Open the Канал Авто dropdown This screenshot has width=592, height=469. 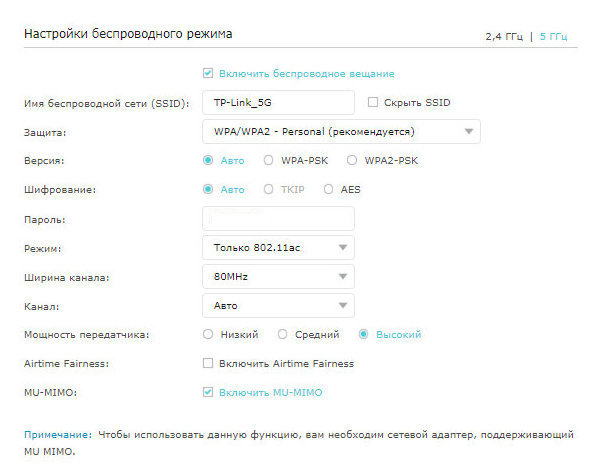click(278, 305)
